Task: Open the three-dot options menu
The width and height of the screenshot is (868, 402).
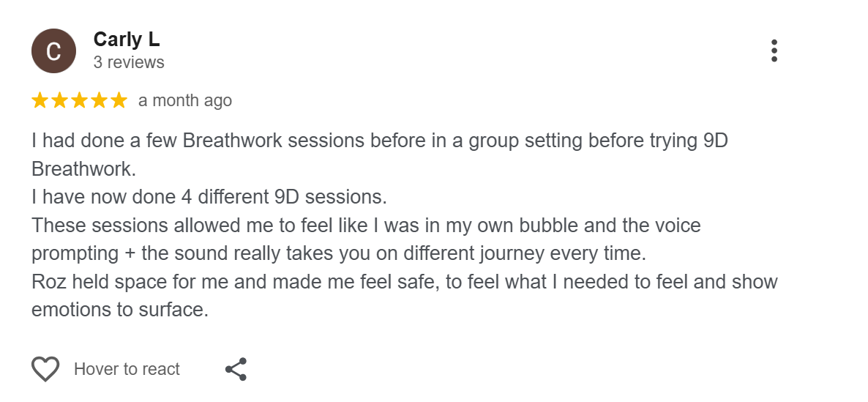Action: (774, 51)
